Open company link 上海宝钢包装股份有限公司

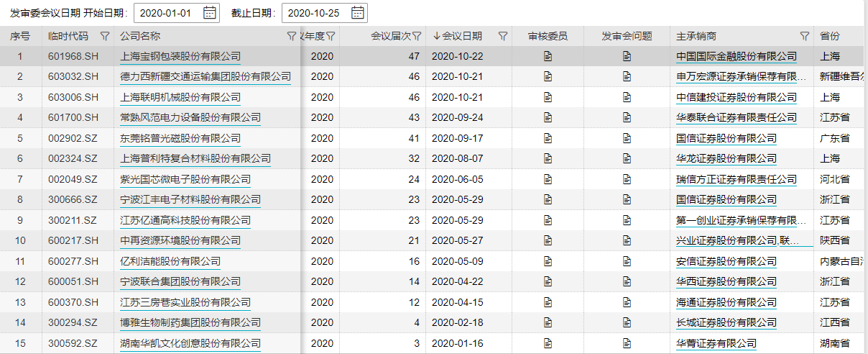(180, 56)
